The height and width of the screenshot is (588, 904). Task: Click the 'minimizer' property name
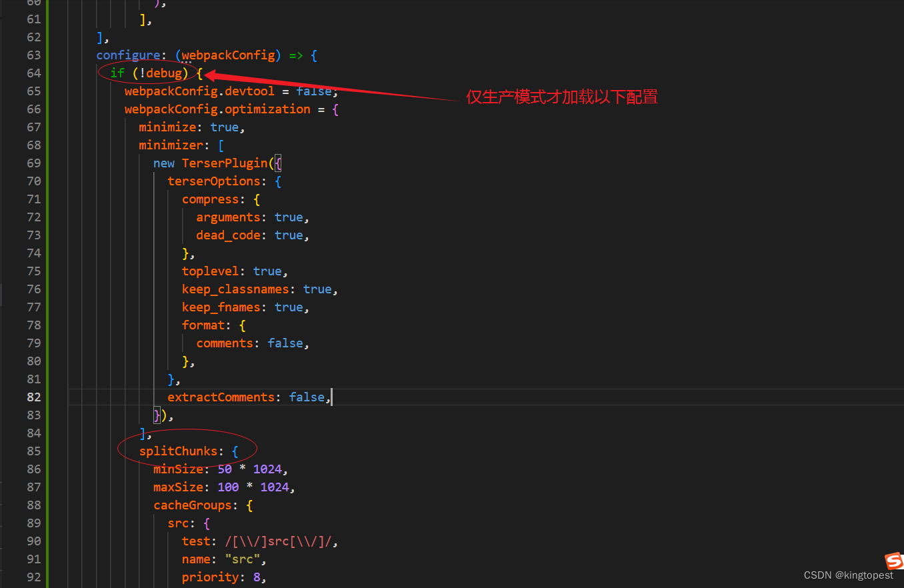click(171, 145)
